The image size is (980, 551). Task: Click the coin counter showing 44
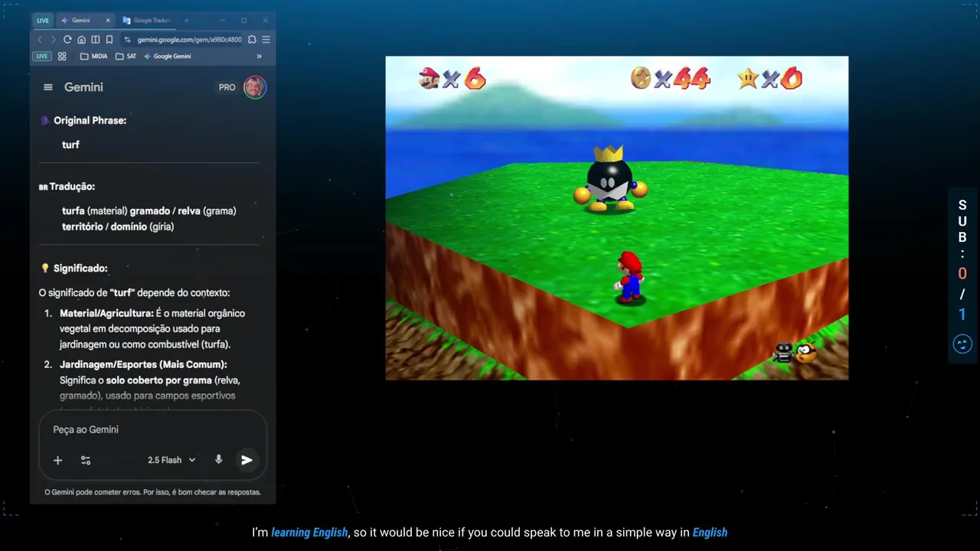[670, 78]
